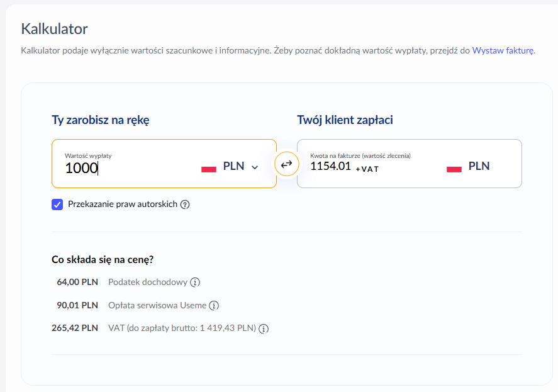558x392 pixels.
Task: Expand the PLN currency dropdown for payout
Action: point(254,167)
